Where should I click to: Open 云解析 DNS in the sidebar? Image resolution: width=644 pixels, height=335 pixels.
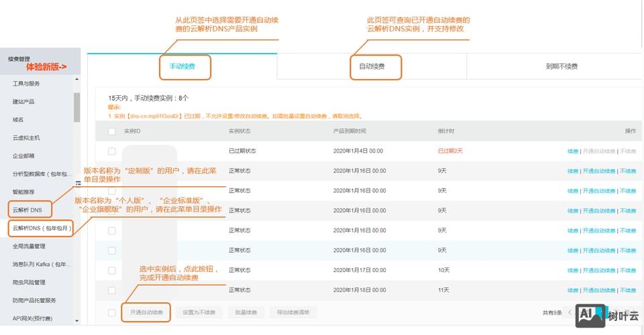(27, 210)
